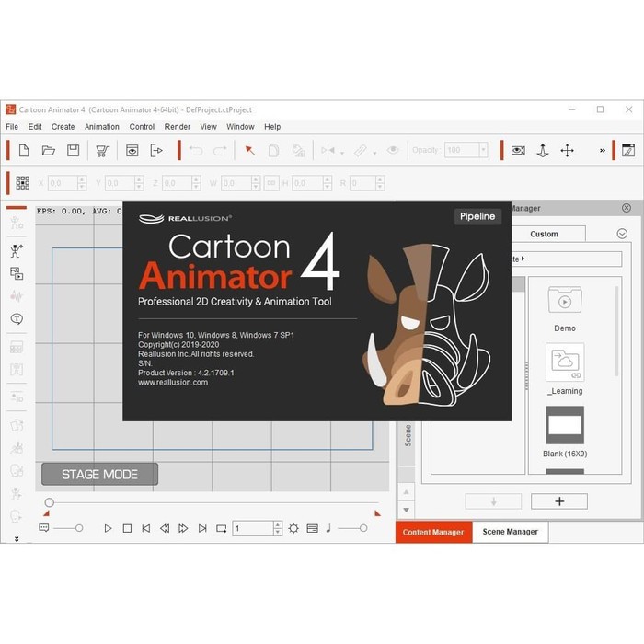Step to previous frame

(165, 528)
